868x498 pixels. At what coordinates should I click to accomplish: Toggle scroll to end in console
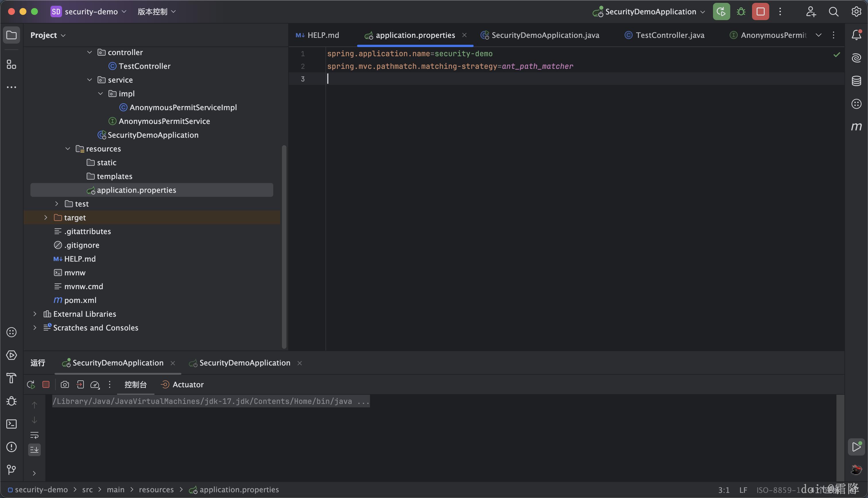[34, 450]
